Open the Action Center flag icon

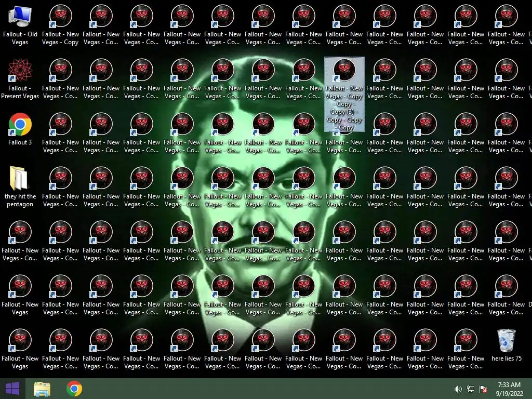[x=483, y=389]
